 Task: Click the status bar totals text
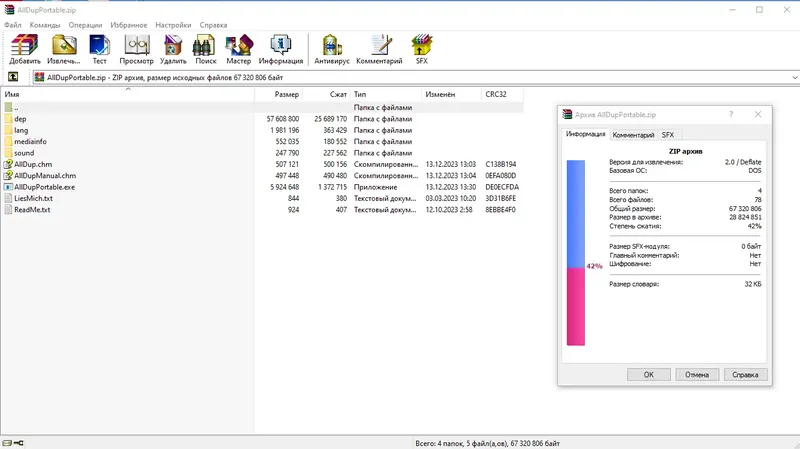[x=487, y=443]
